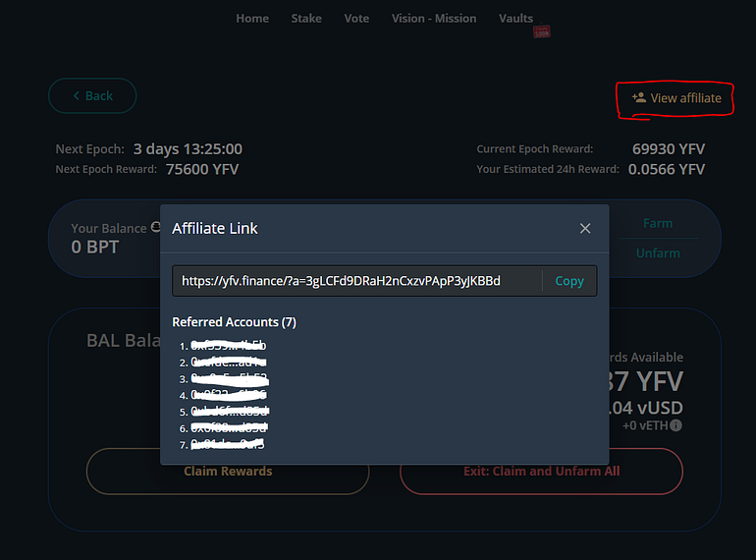Open Vision - Mission page
This screenshot has height=560, width=756.
pos(434,19)
